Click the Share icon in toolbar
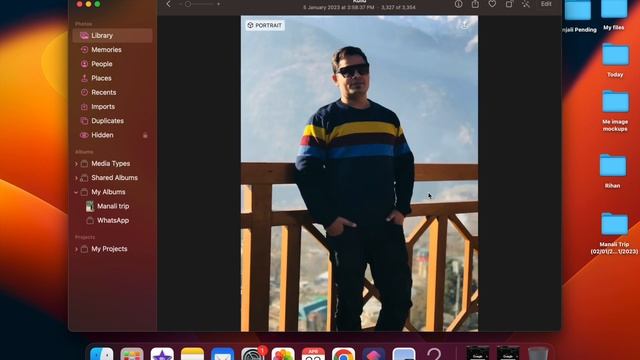 (475, 4)
